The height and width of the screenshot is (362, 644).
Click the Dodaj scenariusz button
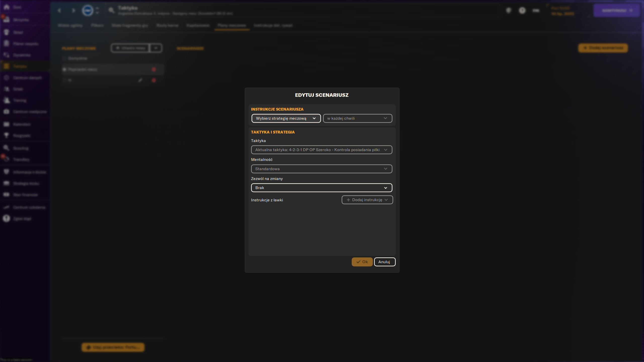coord(603,48)
